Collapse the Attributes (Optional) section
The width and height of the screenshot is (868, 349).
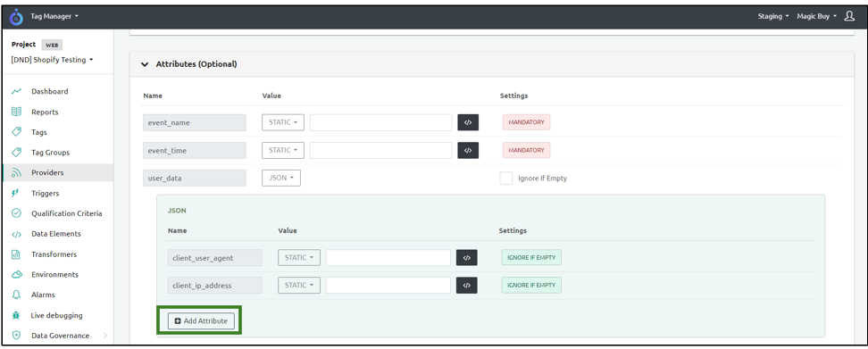click(145, 64)
